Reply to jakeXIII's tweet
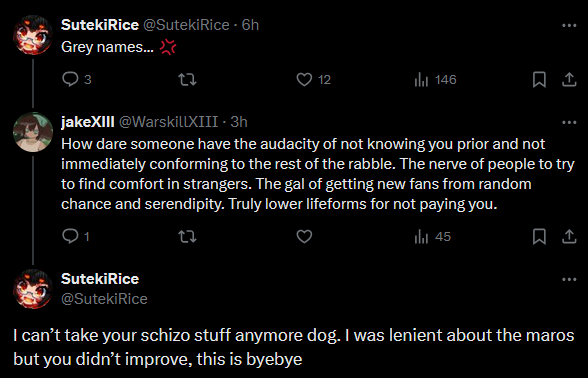The width and height of the screenshot is (588, 378). point(75,237)
